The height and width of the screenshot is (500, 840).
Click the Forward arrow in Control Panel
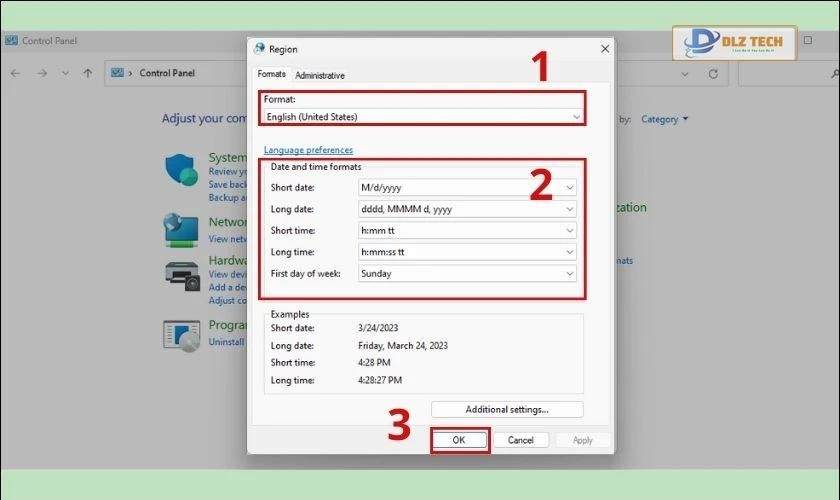click(x=42, y=73)
